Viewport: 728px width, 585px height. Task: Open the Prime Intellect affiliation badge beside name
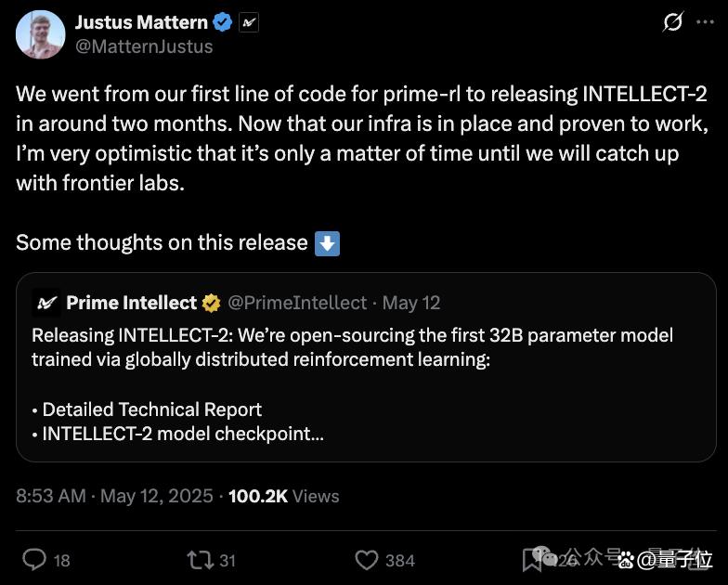click(249, 22)
